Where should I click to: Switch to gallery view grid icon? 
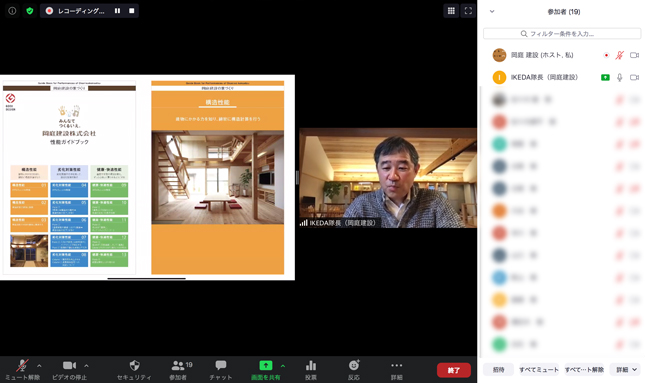pos(451,11)
